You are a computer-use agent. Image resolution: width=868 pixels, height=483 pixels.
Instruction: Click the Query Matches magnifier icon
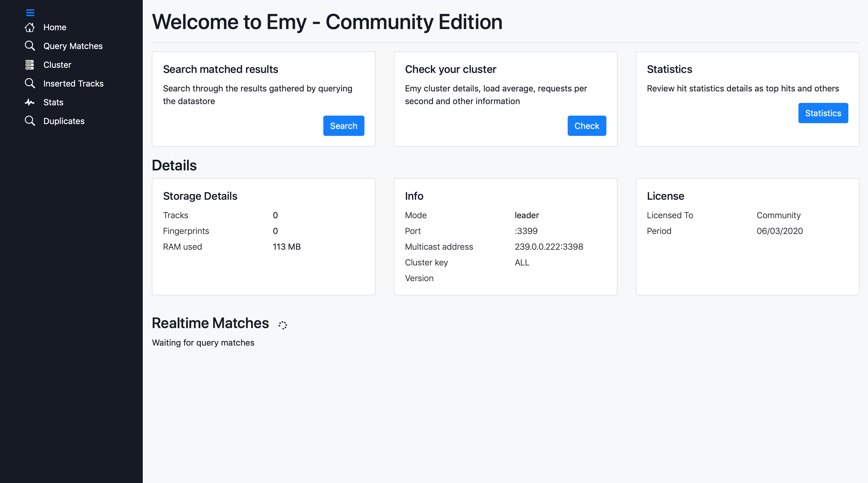pyautogui.click(x=30, y=46)
